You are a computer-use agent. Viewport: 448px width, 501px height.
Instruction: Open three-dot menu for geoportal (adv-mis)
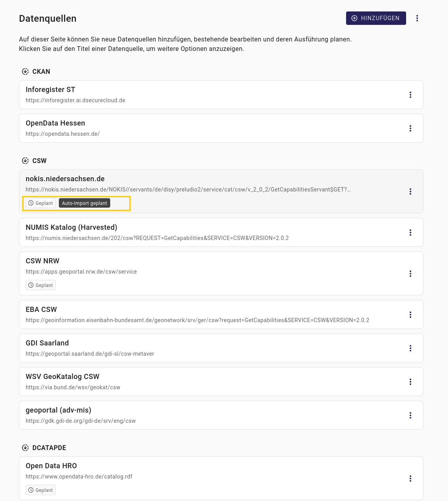(410, 415)
